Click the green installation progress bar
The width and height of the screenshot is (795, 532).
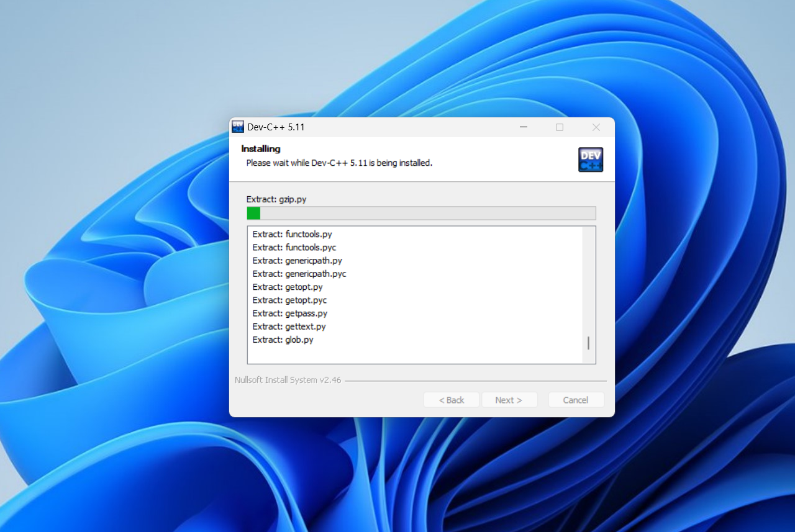click(x=421, y=214)
